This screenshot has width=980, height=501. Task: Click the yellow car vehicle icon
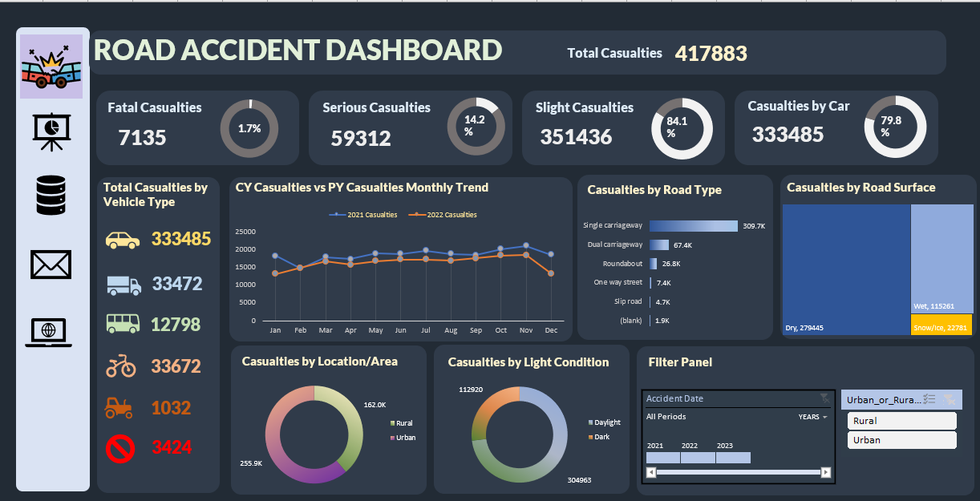tap(123, 239)
